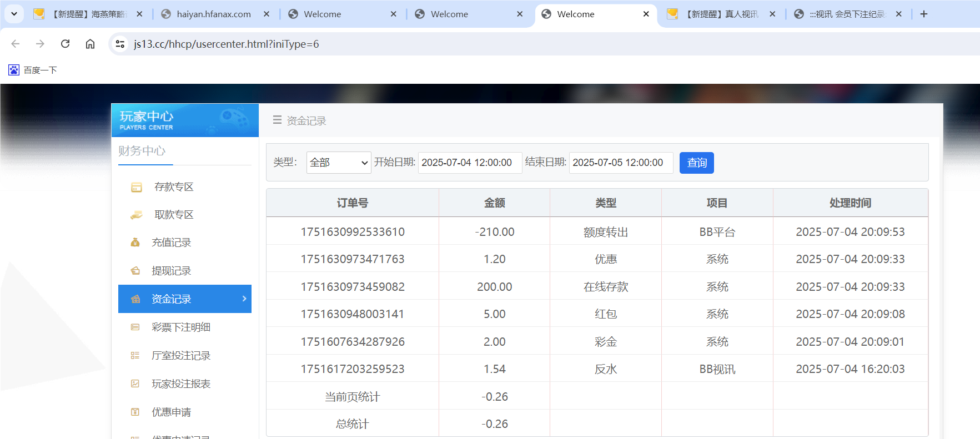Click the 结束日期 end date field

pyautogui.click(x=620, y=163)
